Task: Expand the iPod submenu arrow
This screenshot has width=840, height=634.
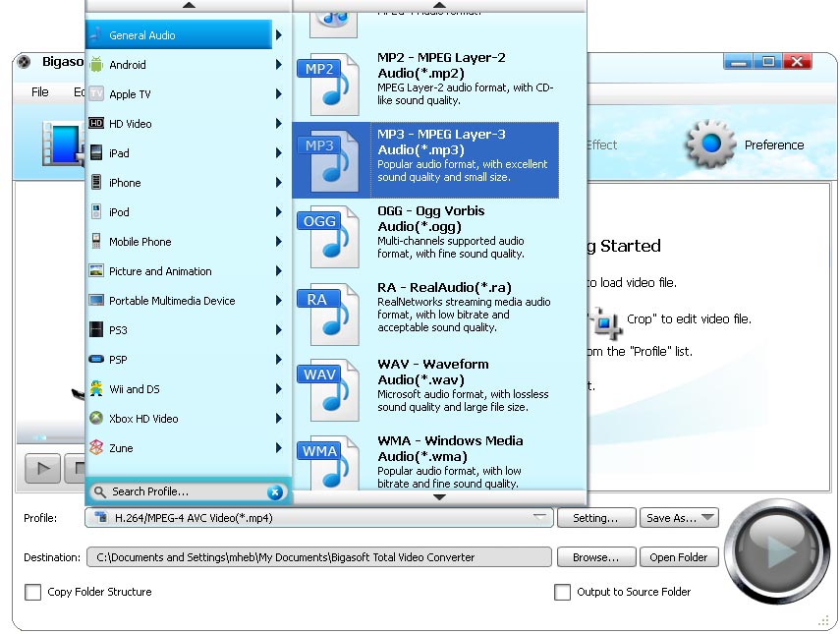Action: (x=279, y=211)
